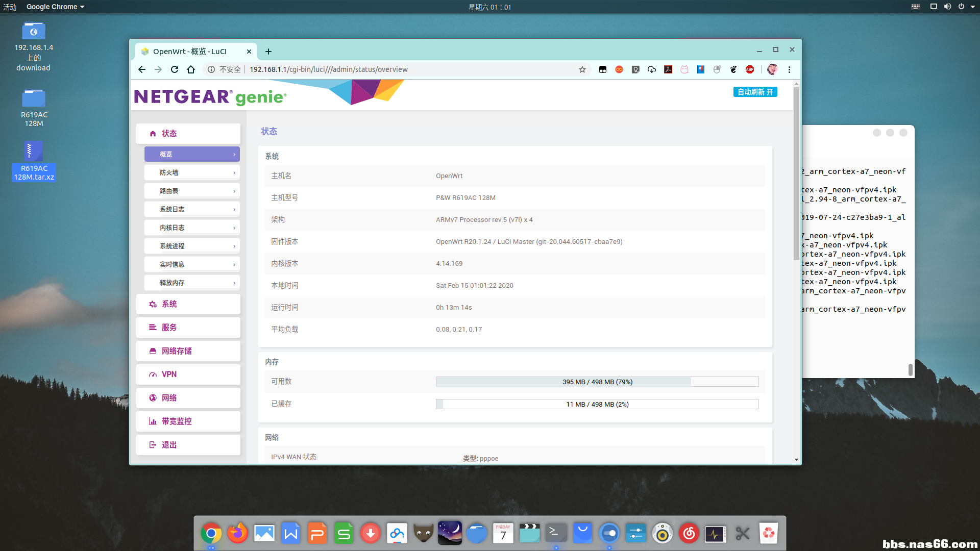Expand the 服务 sidebar section
This screenshot has height=551, width=980.
point(188,328)
